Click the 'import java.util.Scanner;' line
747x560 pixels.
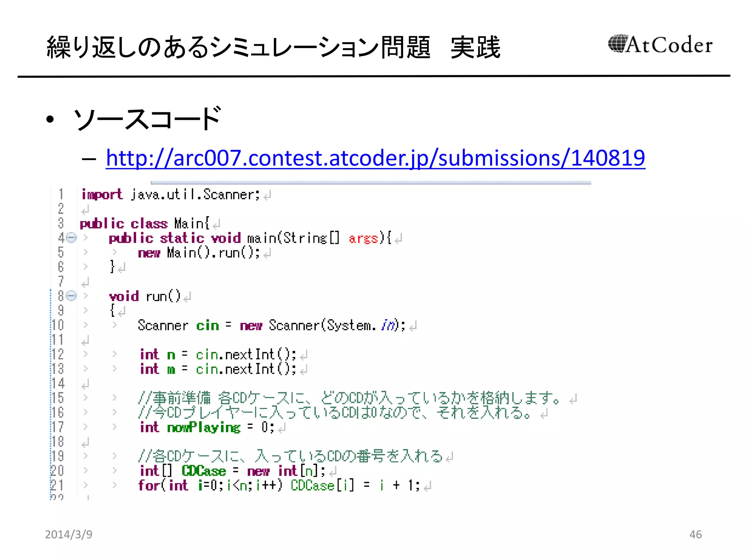(170, 194)
